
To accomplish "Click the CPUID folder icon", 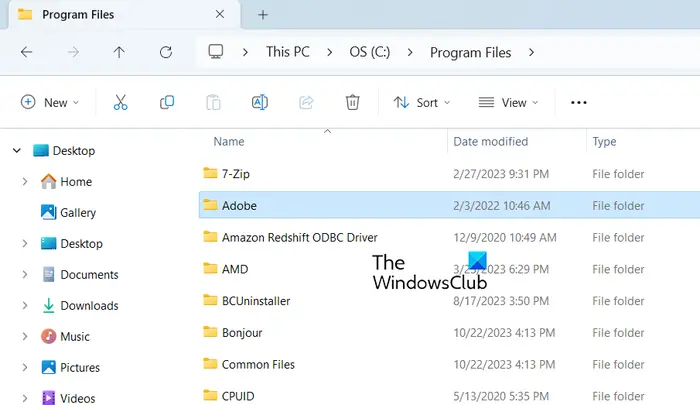I will tap(210, 395).
